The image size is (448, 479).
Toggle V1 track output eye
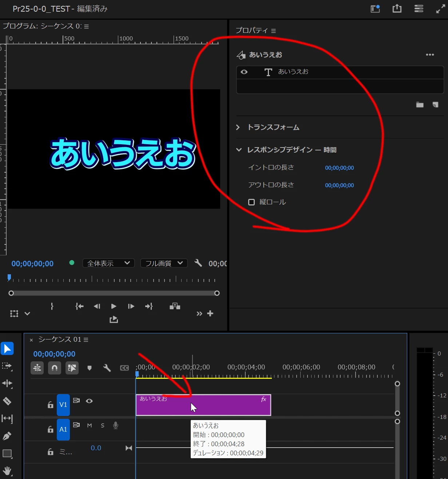tap(89, 401)
